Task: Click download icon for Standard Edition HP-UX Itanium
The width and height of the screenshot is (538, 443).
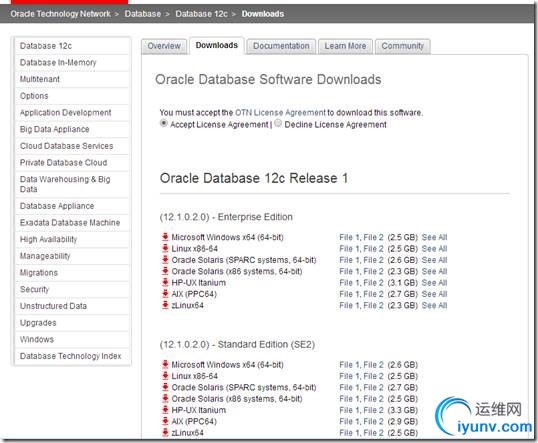Action: pyautogui.click(x=165, y=409)
